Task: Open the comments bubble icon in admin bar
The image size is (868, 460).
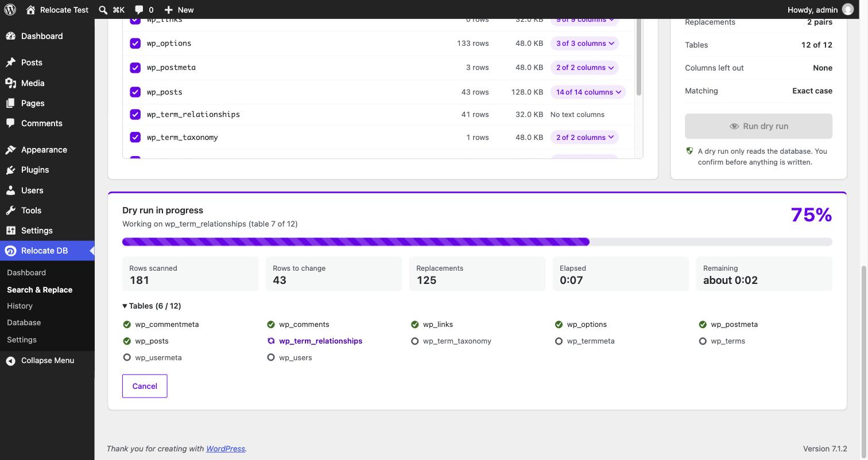Action: (139, 10)
